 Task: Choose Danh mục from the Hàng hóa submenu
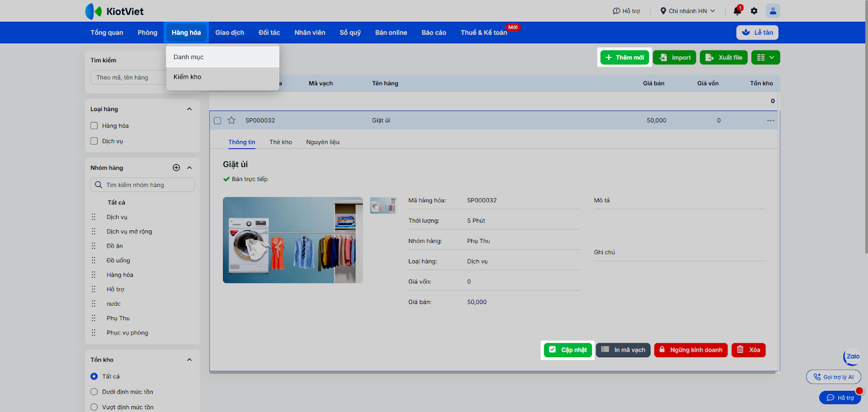[222, 57]
